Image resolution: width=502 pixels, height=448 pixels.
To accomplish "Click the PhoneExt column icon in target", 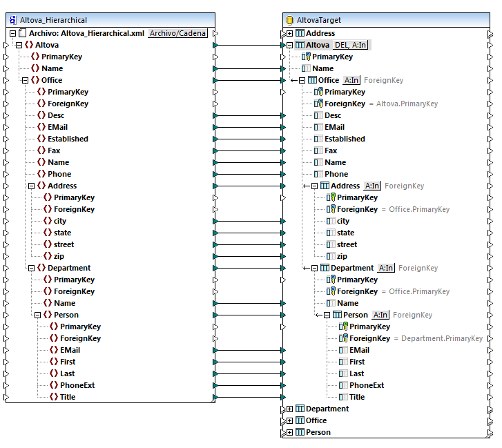I will [343, 386].
